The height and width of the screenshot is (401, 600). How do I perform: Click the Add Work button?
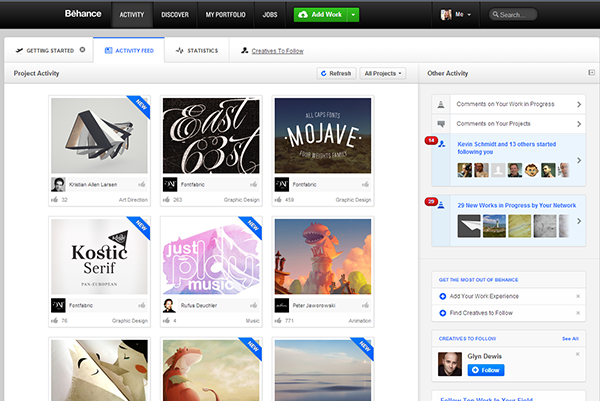pyautogui.click(x=321, y=15)
